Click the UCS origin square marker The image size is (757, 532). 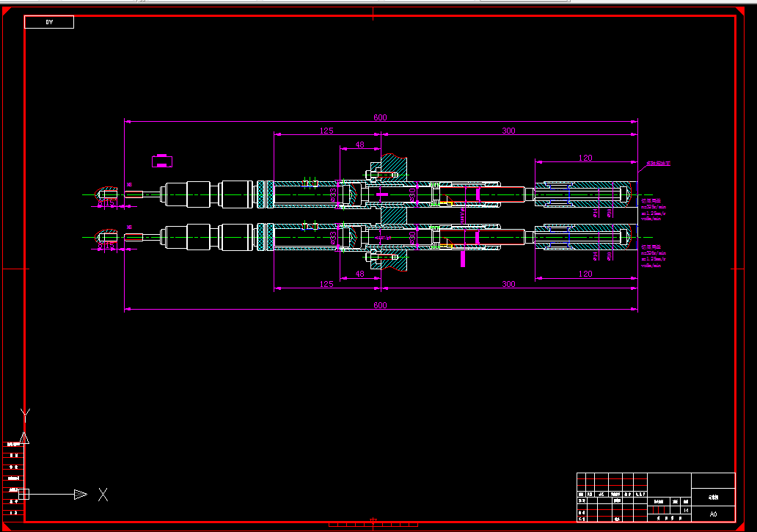[24, 495]
